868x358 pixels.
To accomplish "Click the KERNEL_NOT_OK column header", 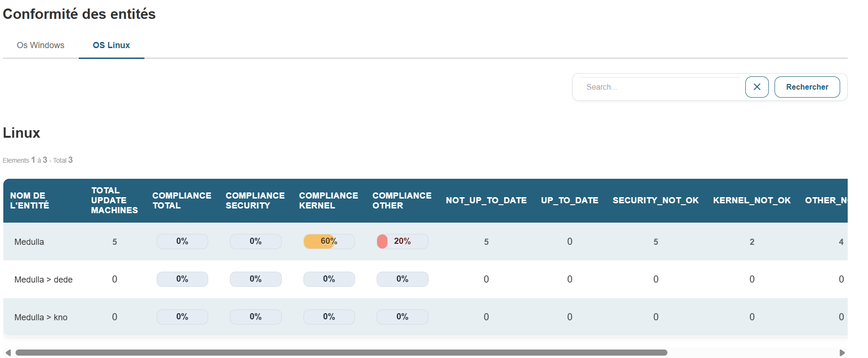I will coord(752,200).
